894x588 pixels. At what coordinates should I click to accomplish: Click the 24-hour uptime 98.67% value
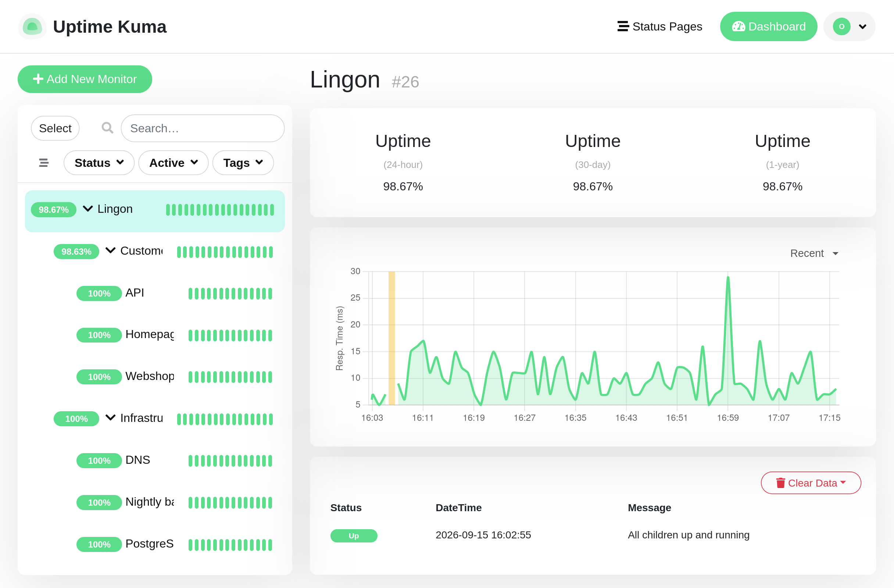[403, 186]
